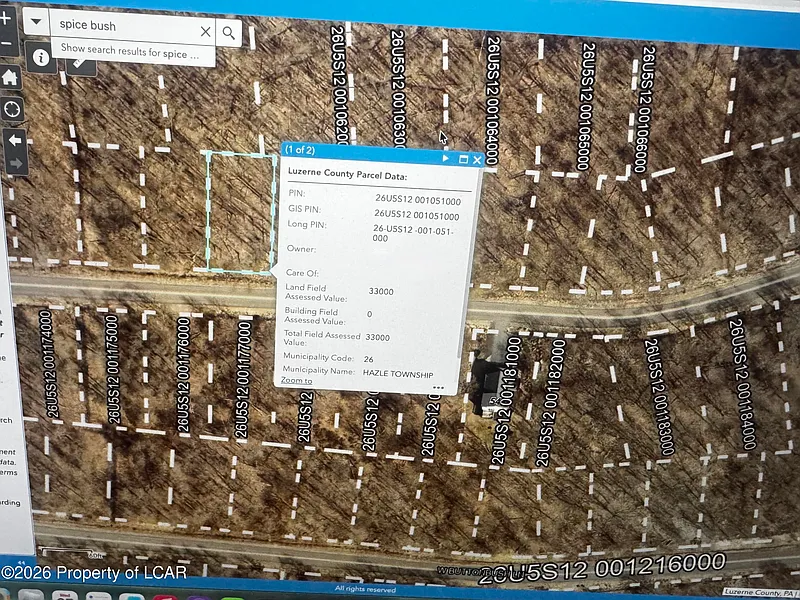The height and width of the screenshot is (600, 800).
Task: Zoom in on the map
Action: click(5, 19)
